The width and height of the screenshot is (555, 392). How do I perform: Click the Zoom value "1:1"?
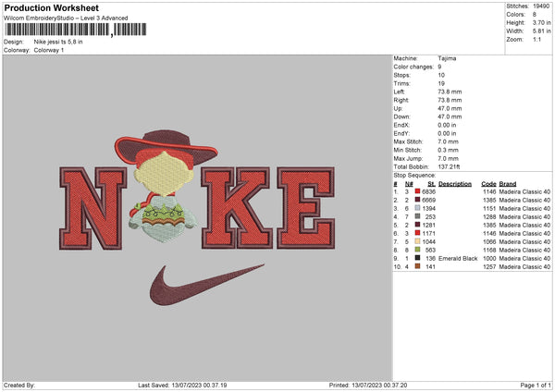point(536,39)
